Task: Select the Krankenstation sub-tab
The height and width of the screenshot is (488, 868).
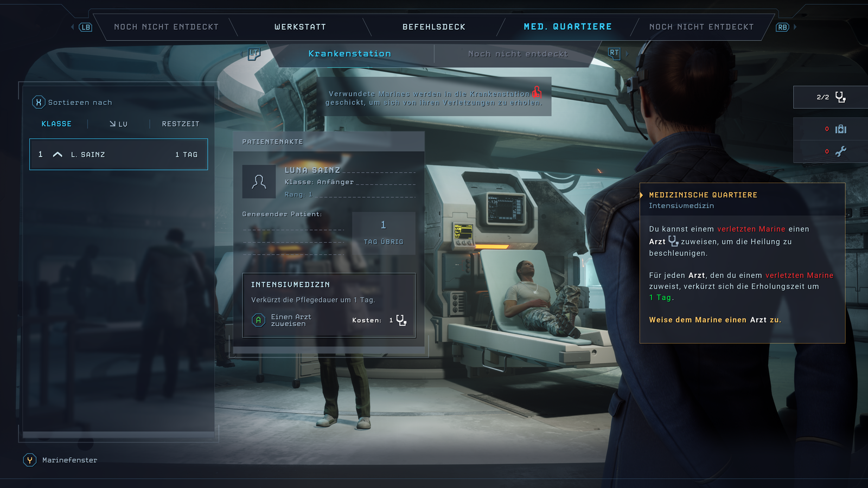Action: pyautogui.click(x=350, y=54)
